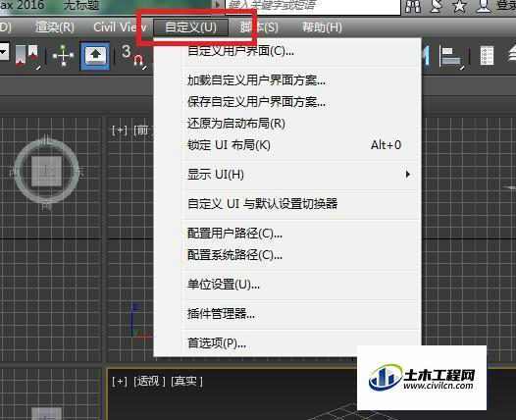This screenshot has height=420, width=516.
Task: Click the satellite dish communication icon
Action: [436, 6]
